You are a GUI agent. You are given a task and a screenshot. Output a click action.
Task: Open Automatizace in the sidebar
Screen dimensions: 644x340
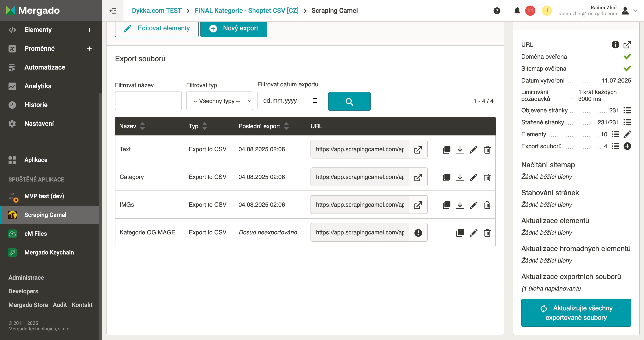pyautogui.click(x=45, y=67)
